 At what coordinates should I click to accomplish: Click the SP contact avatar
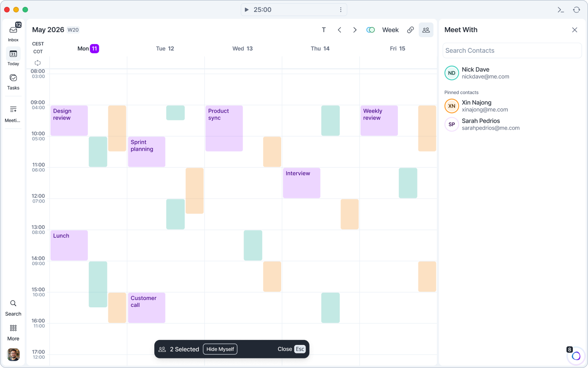(x=452, y=125)
